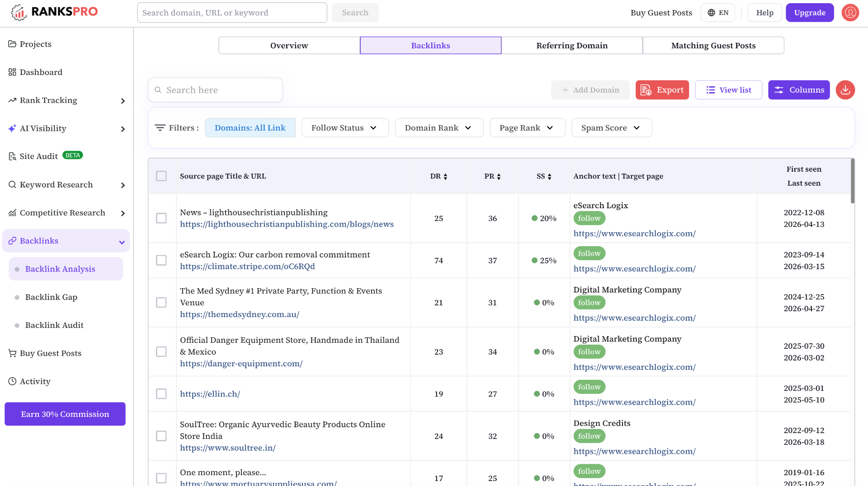Select the Domains: All Link filter chip
The width and height of the screenshot is (868, 486).
[250, 128]
